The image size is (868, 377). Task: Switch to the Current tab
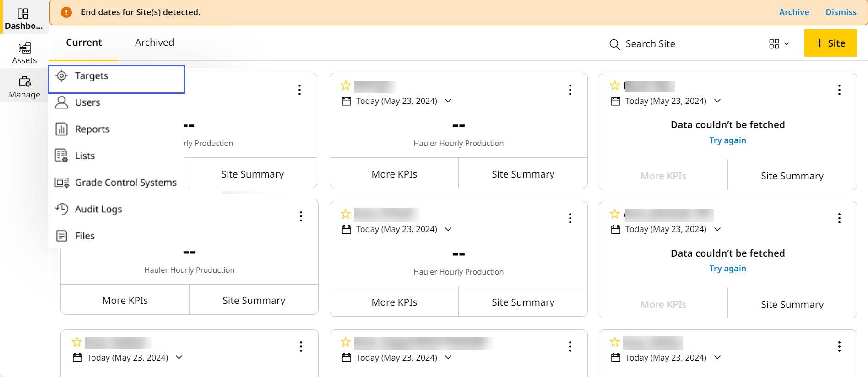pos(84,43)
